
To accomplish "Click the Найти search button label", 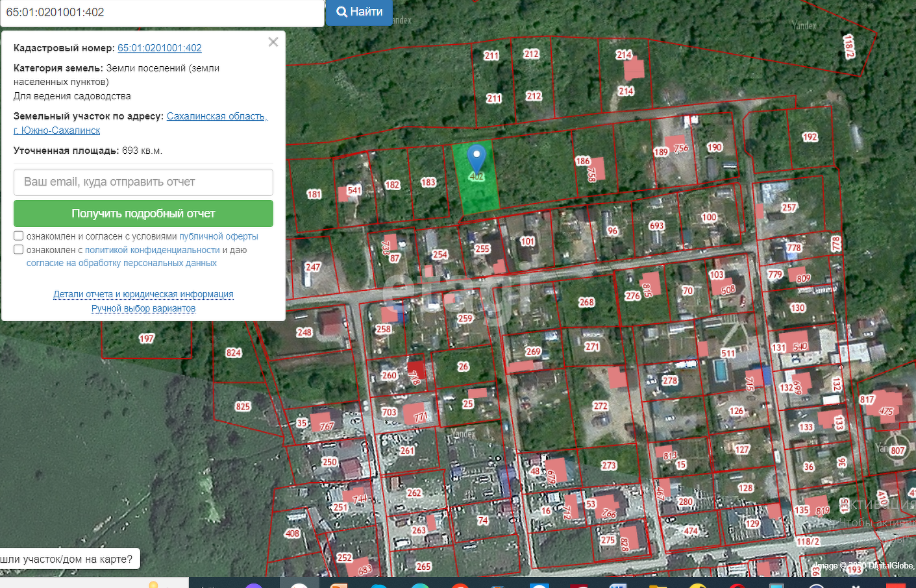I will point(366,12).
